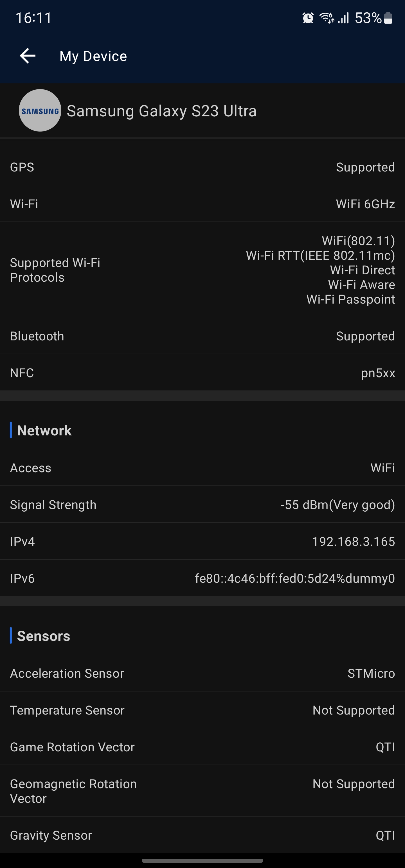Select the Bluetooth row
This screenshot has height=868, width=405.
pos(202,336)
